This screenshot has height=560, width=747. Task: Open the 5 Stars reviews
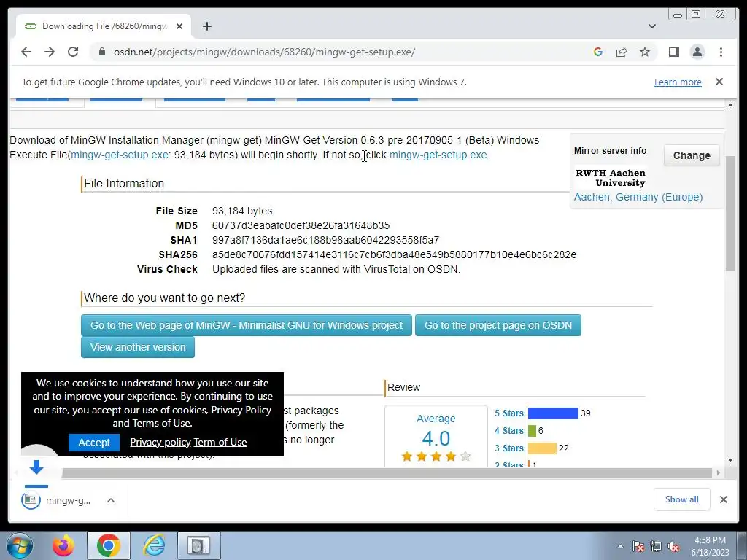(508, 413)
